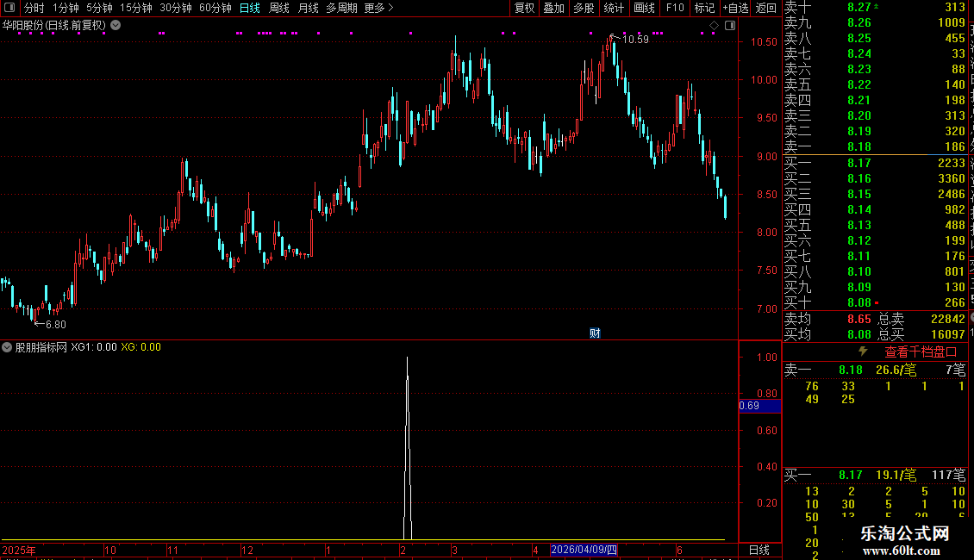Image resolution: width=974 pixels, height=560 pixels.
Task: Open F10 company information
Action: pyautogui.click(x=675, y=8)
